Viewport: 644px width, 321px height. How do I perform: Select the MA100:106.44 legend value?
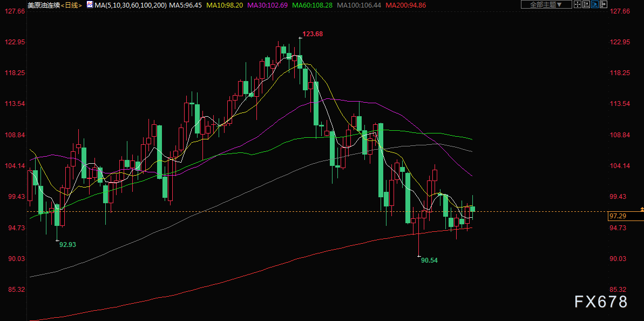(x=358, y=5)
